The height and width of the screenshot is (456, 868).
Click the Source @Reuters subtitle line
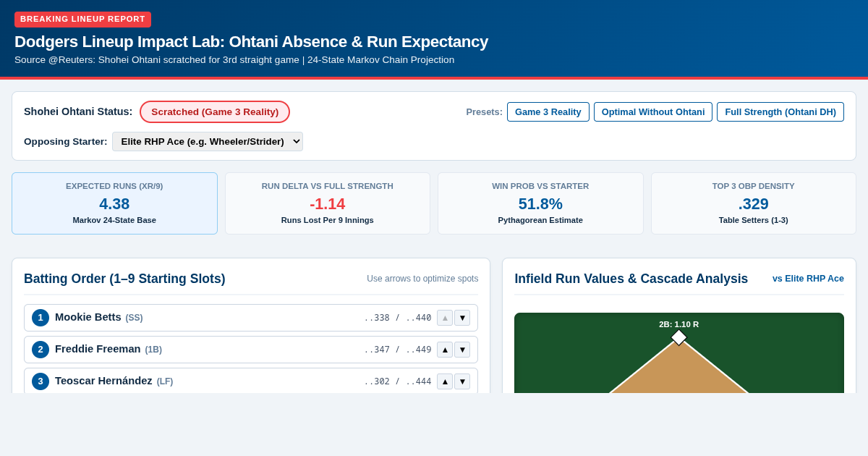234,60
